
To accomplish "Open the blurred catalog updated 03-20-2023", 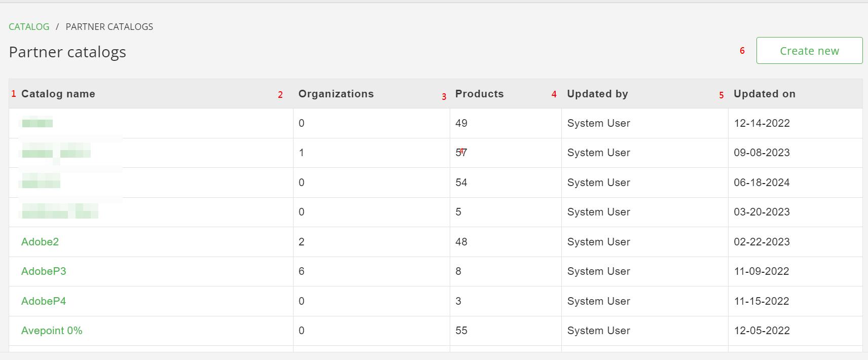I will (x=59, y=211).
